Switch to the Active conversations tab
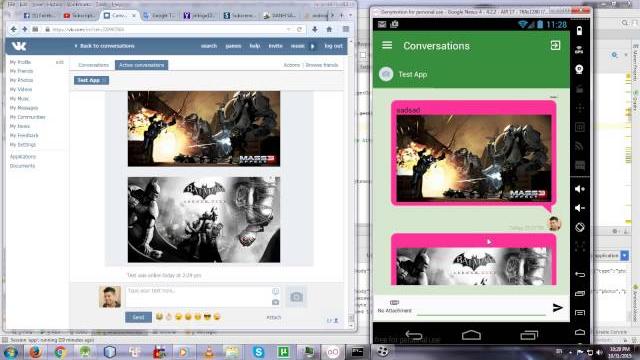 coord(141,65)
